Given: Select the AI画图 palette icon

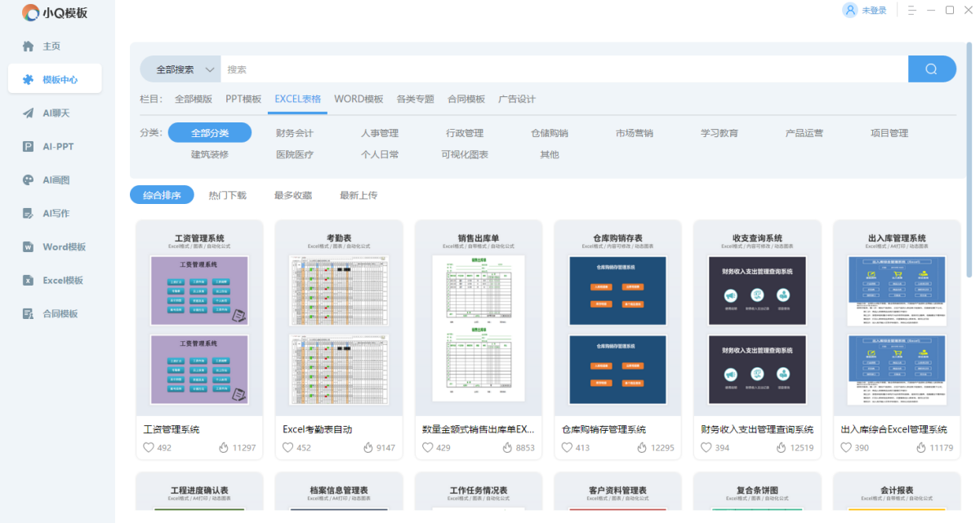Looking at the screenshot, I should click(x=28, y=180).
